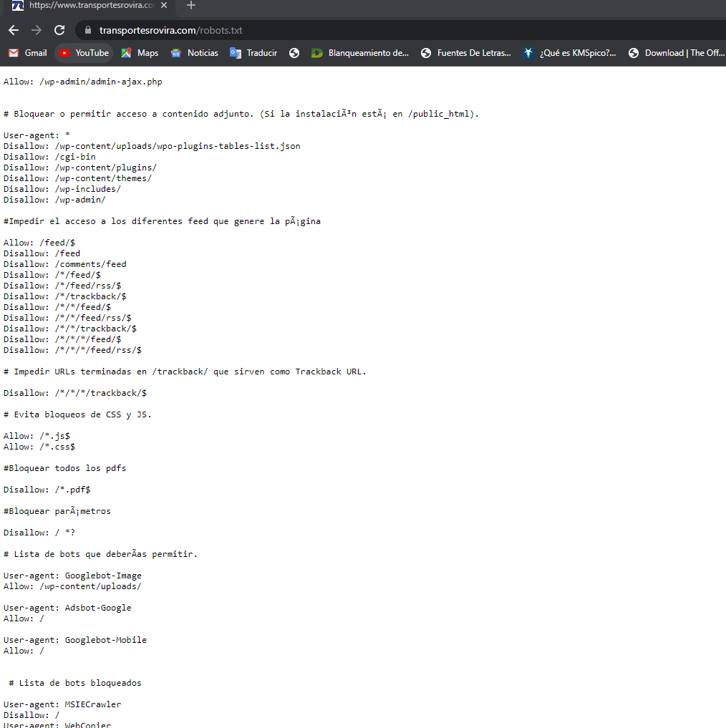Image resolution: width=726 pixels, height=728 pixels.
Task: Click the 'Disallow: /comments/feed' line
Action: pos(64,263)
